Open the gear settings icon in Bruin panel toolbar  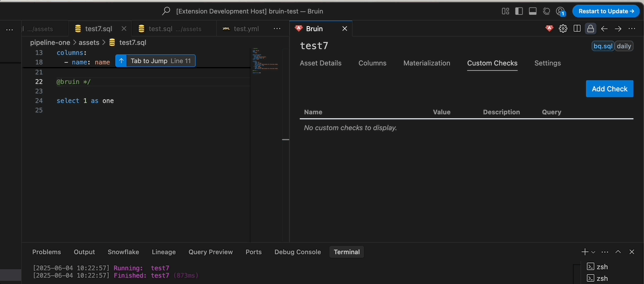point(563,29)
